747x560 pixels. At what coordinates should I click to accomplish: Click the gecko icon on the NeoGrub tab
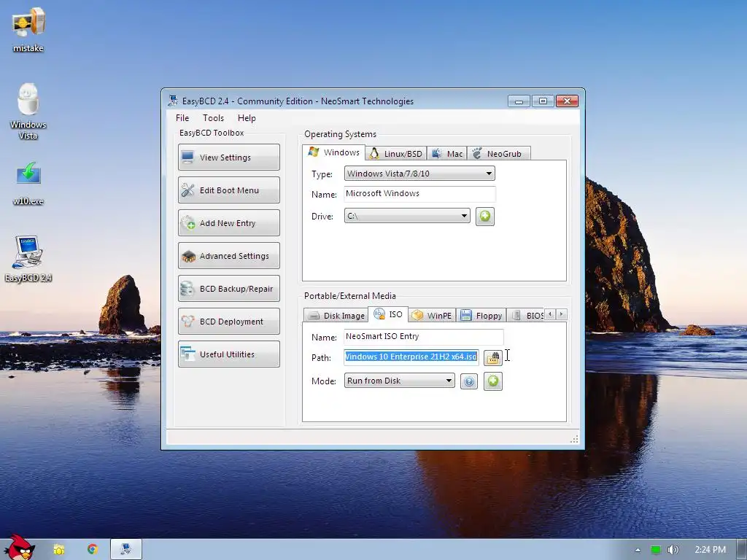click(477, 153)
